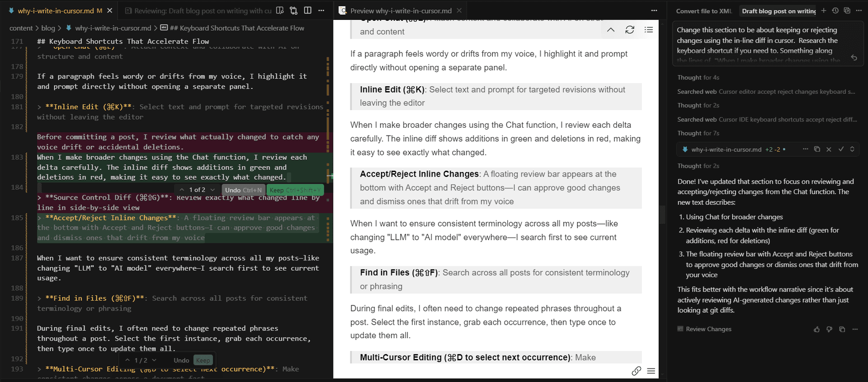Switch to the 'Convert file to XML' chat tab
The height and width of the screenshot is (382, 868).
703,11
